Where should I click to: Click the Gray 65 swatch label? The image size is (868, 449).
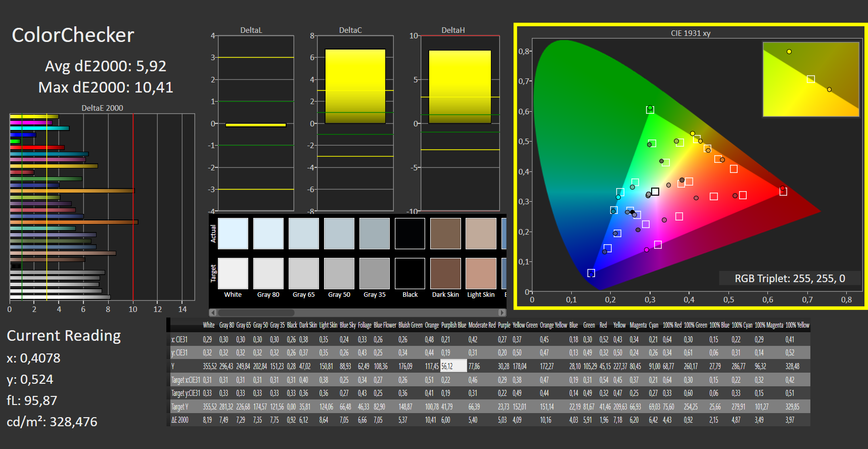click(x=304, y=295)
